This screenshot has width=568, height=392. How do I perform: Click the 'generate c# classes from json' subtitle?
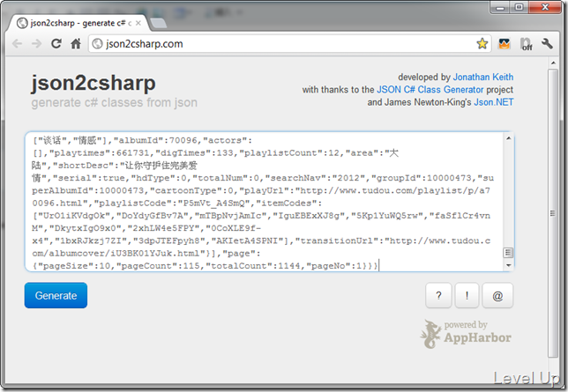114,102
